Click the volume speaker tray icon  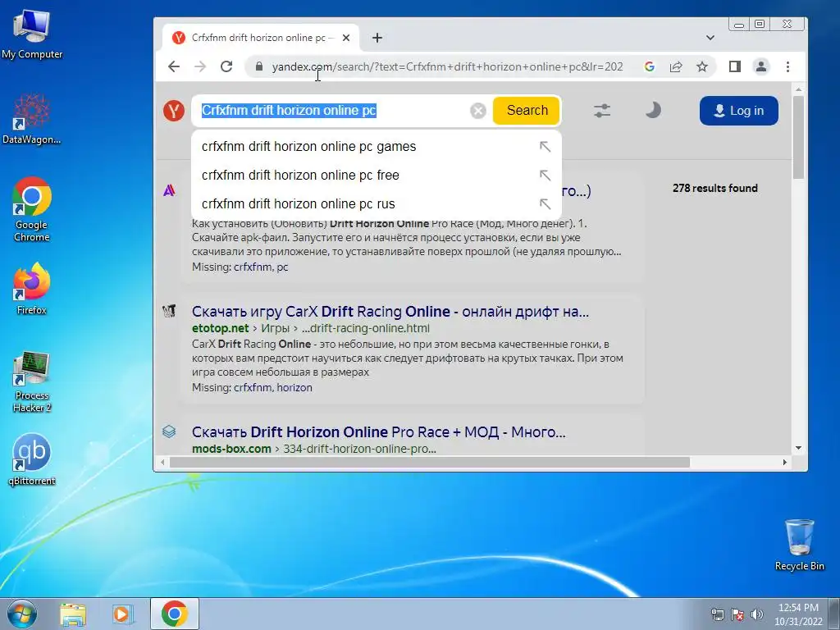pyautogui.click(x=757, y=614)
